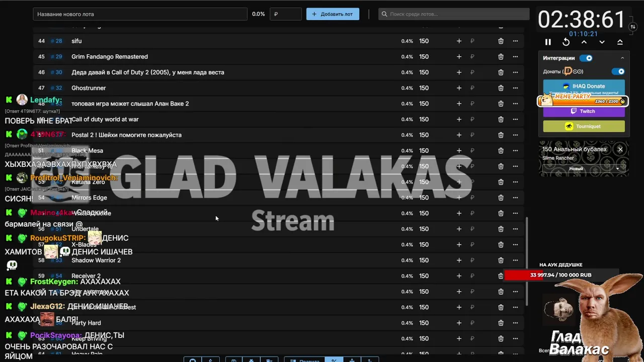Delete the Mirrors Edge lot
Screen dimensions: 644x362
click(501, 198)
